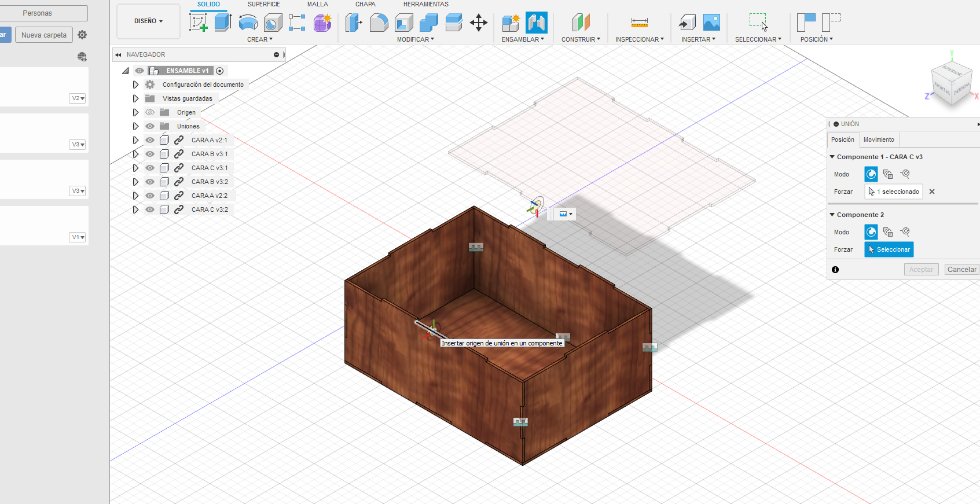Activate ENSAMBLE v1 radio button
Screen dimensions: 980x504
pyautogui.click(x=220, y=71)
